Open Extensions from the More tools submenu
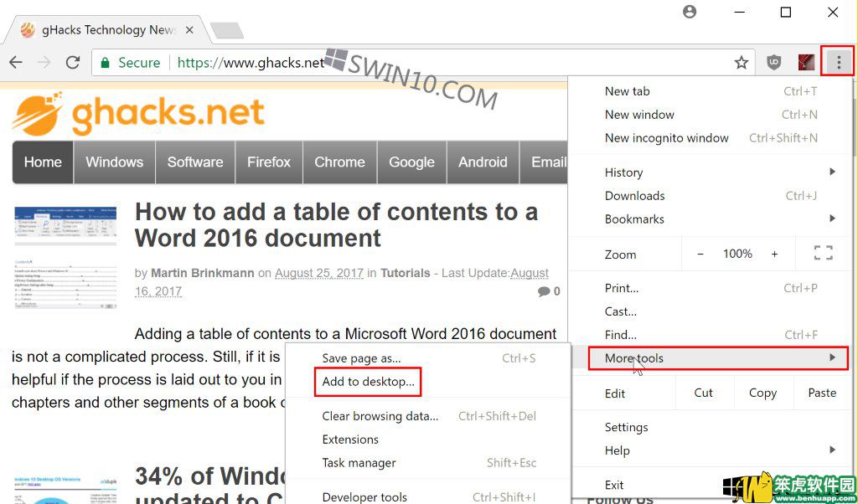 coord(428,440)
